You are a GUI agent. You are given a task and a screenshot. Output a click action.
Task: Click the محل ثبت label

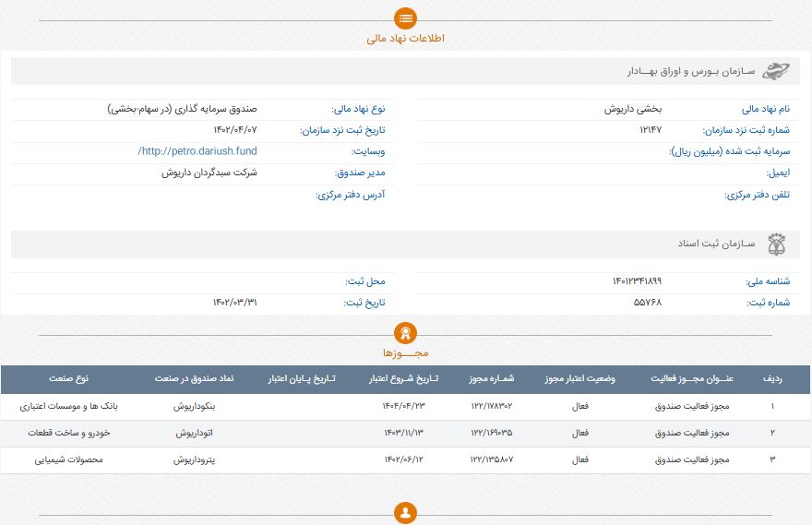[365, 281]
